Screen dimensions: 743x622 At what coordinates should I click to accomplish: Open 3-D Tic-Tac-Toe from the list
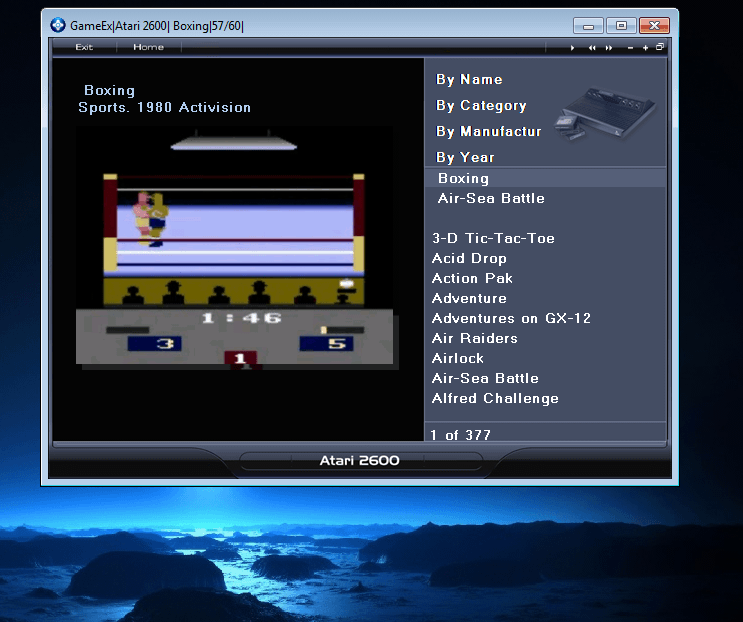tap(493, 238)
